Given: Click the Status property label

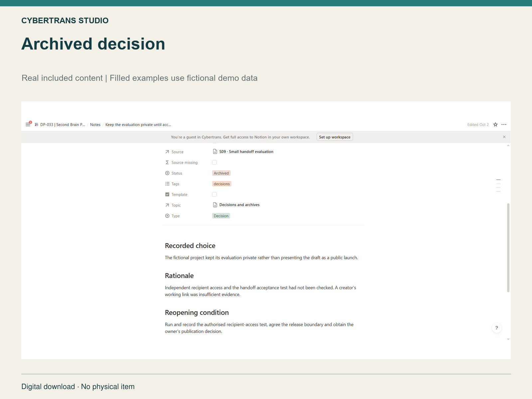Looking at the screenshot, I should [x=177, y=173].
